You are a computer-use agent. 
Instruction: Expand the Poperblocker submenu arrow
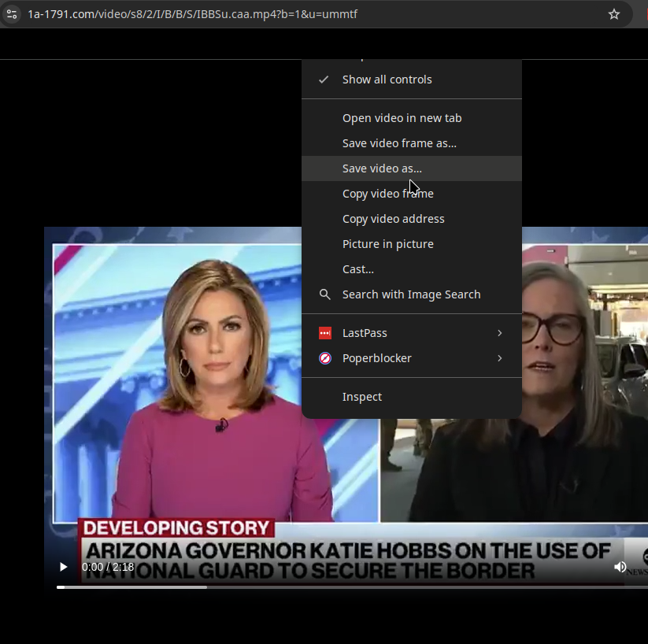pos(500,358)
